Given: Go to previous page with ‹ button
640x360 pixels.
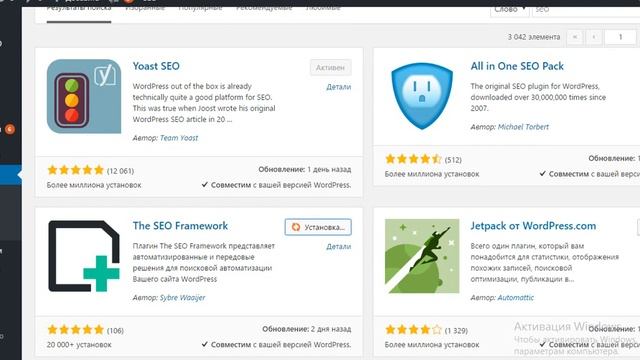Looking at the screenshot, I should point(594,37).
